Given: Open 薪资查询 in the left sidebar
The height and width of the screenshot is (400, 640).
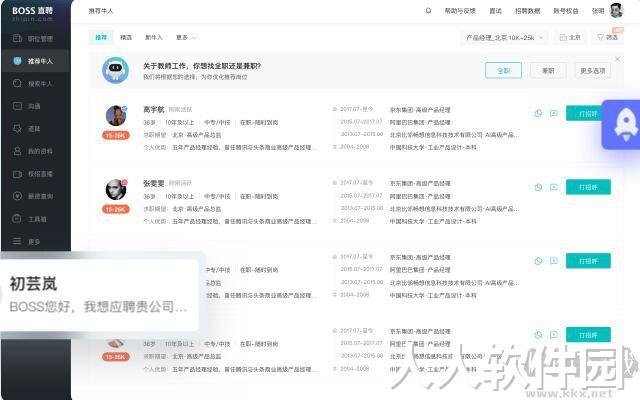Looking at the screenshot, I should [36, 196].
